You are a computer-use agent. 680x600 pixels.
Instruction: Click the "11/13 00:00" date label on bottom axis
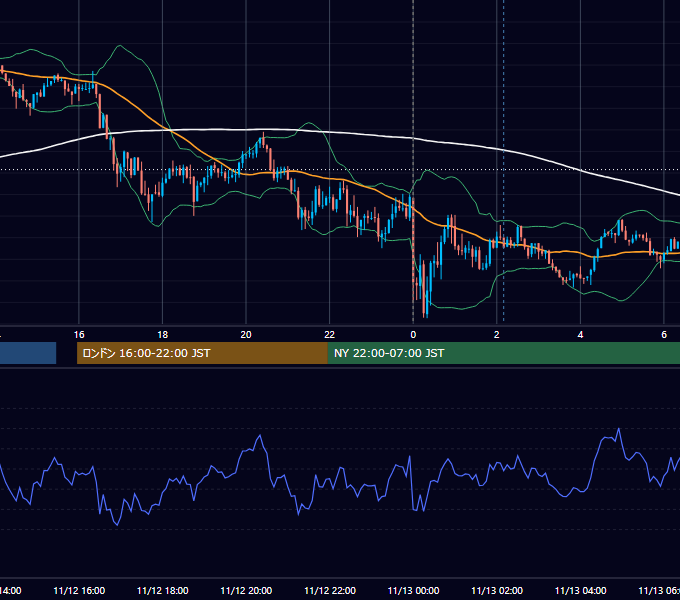click(x=413, y=590)
